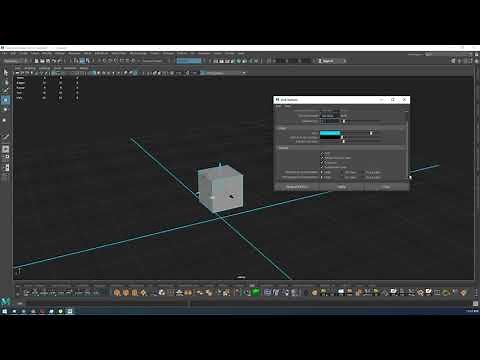Screen dimensions: 480x360
Task: Click the green shelf icon
Action: pyautogui.click(x=256, y=292)
